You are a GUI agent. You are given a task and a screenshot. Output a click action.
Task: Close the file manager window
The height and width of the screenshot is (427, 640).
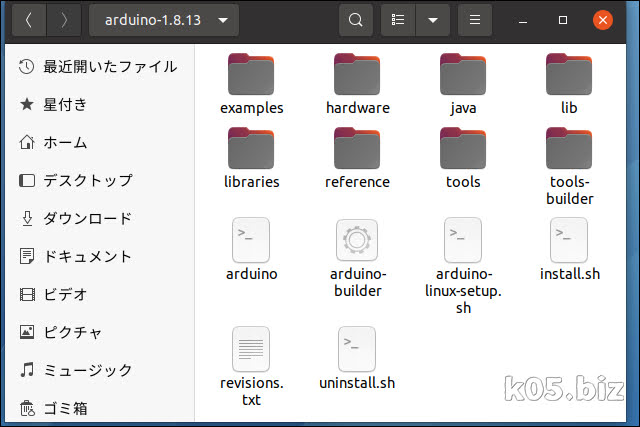click(603, 20)
